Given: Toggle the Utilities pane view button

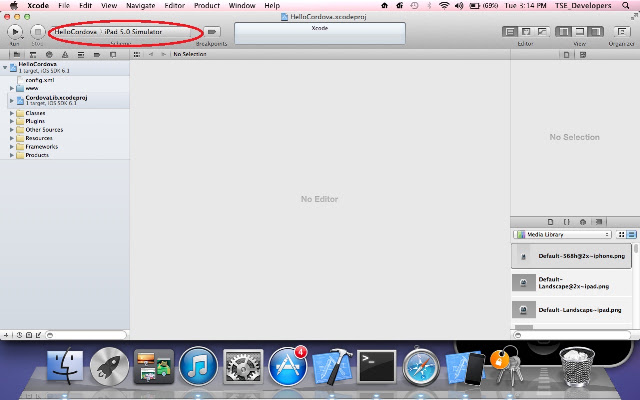Looking at the screenshot, I should [x=596, y=31].
